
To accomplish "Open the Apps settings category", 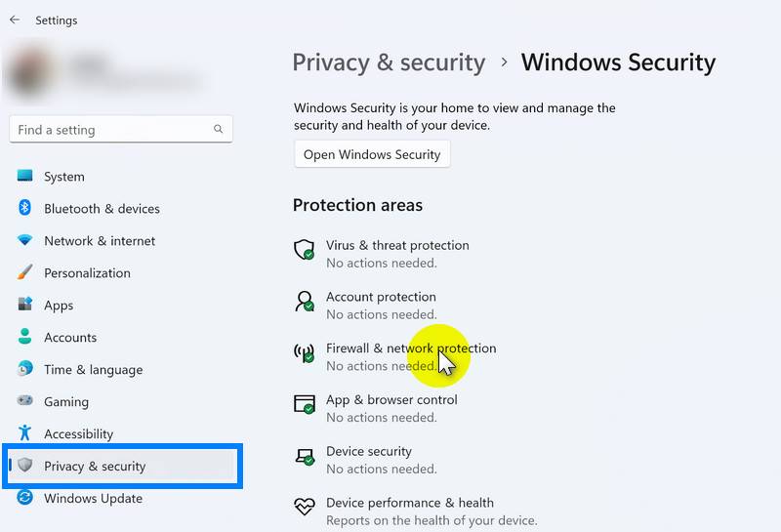I will (59, 306).
